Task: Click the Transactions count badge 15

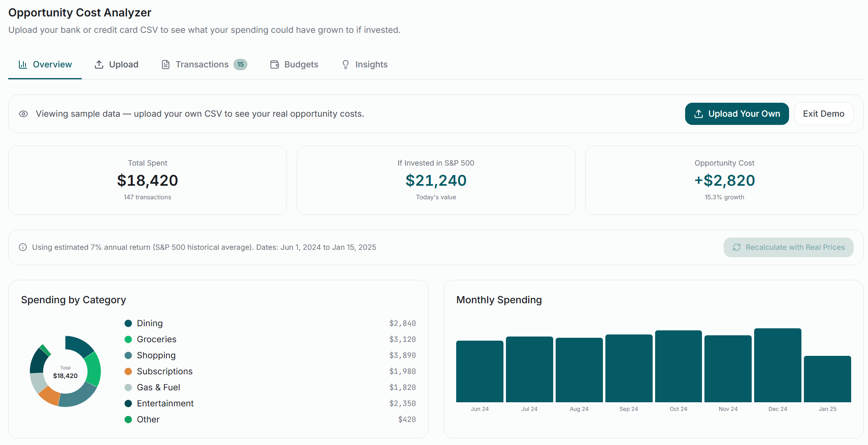Action: pyautogui.click(x=240, y=65)
